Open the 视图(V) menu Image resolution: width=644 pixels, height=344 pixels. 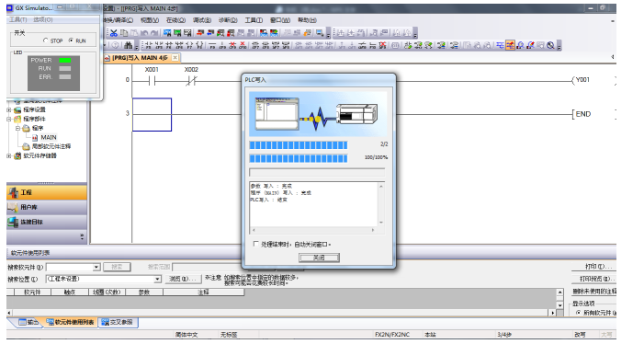coord(150,19)
